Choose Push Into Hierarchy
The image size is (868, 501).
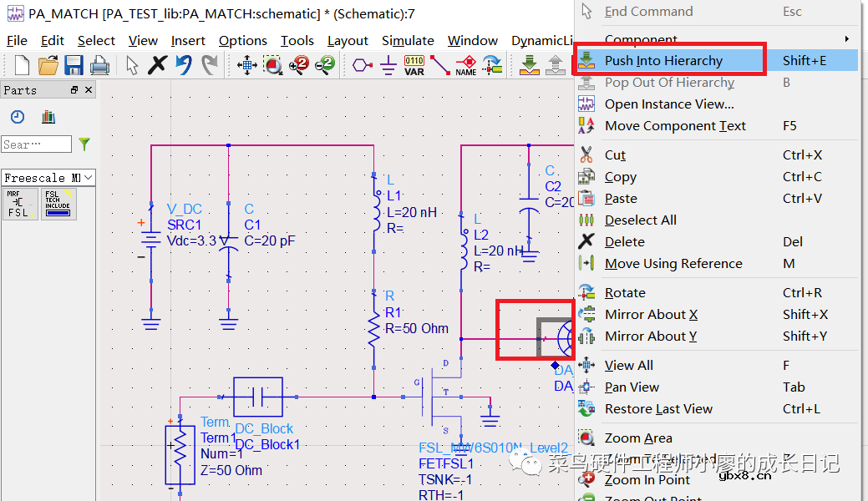coord(663,60)
